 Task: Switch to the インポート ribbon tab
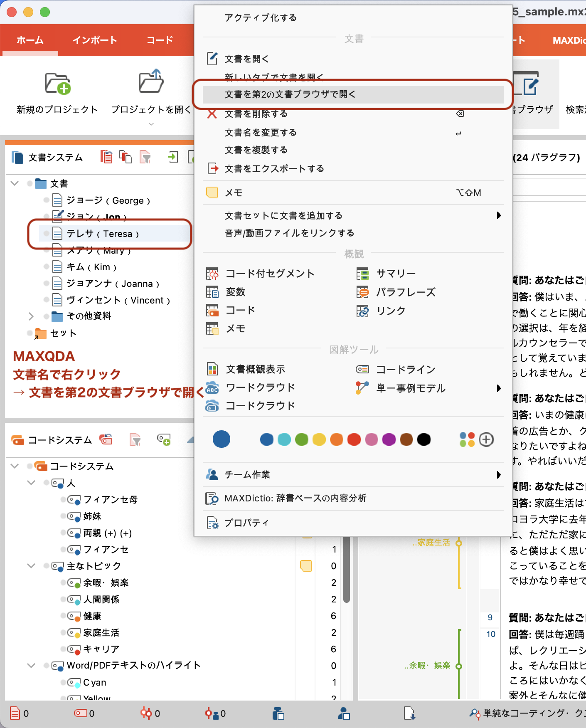tap(95, 40)
